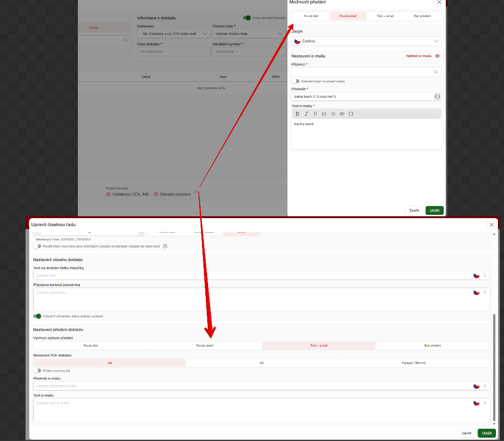Viewport: 504px width, 441px height.
Task: Toggle Použít číslo voucheru jako orientační switch
Action: (37, 246)
